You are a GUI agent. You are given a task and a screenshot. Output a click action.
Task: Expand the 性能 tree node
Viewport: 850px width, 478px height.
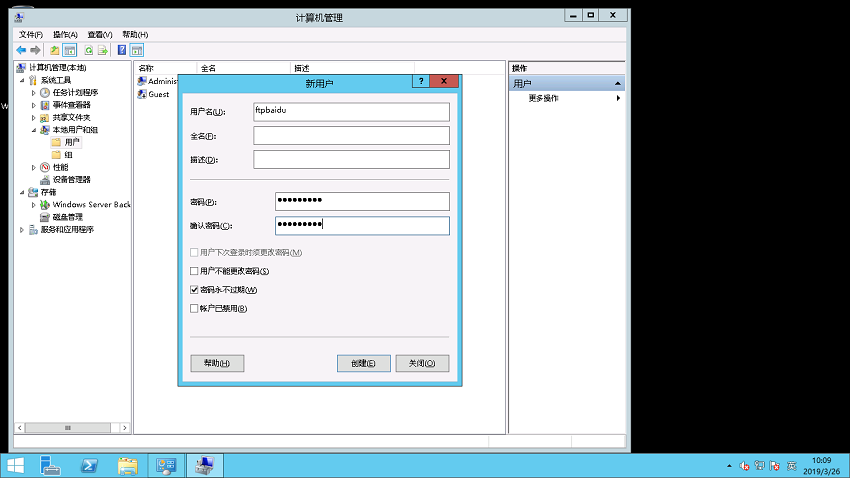(x=34, y=167)
